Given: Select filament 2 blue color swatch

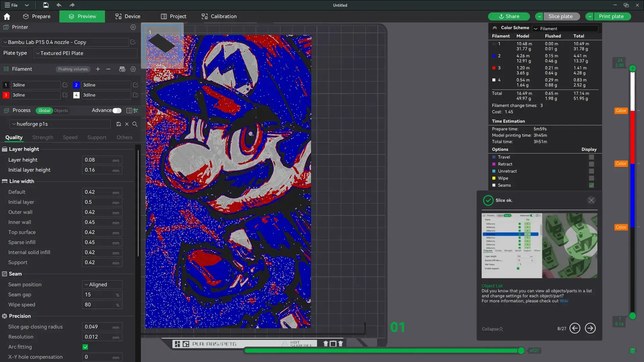Looking at the screenshot, I should 76,85.
